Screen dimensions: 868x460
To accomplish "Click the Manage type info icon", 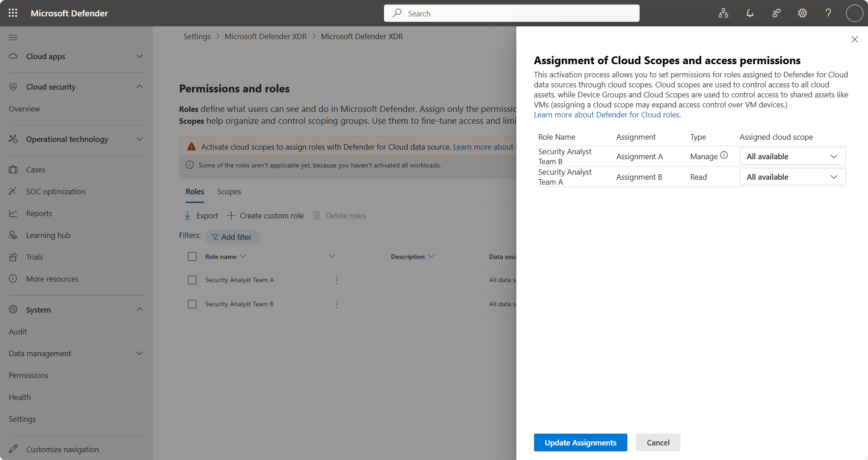I will [724, 156].
